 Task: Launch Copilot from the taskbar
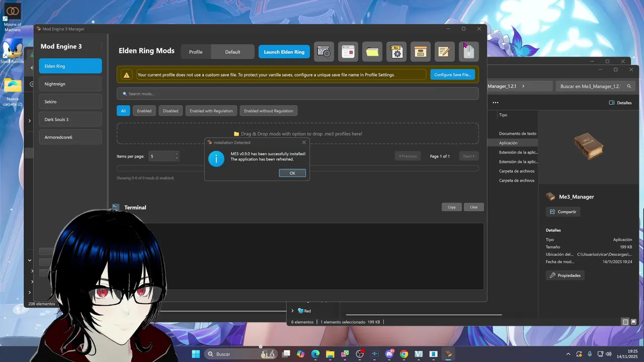tap(301, 354)
